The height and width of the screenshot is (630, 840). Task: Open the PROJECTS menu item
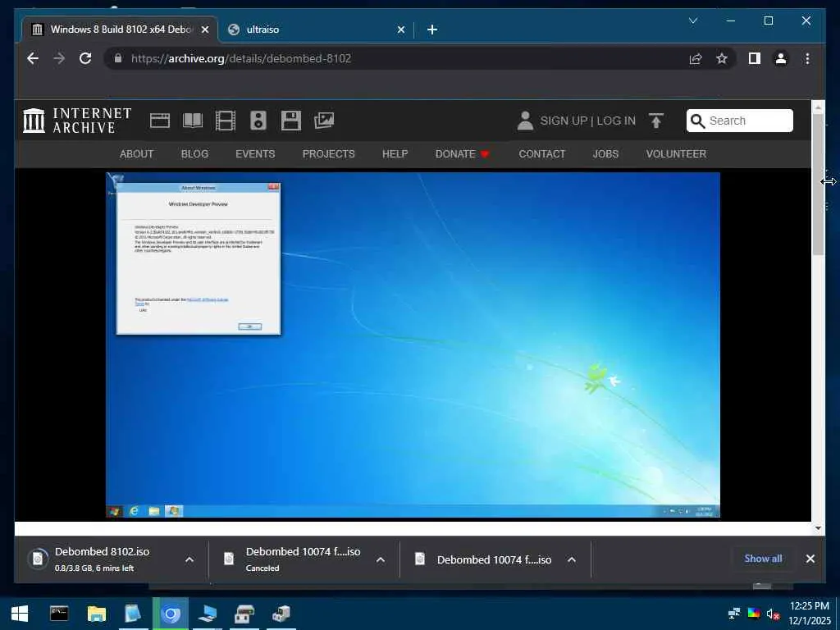(328, 153)
